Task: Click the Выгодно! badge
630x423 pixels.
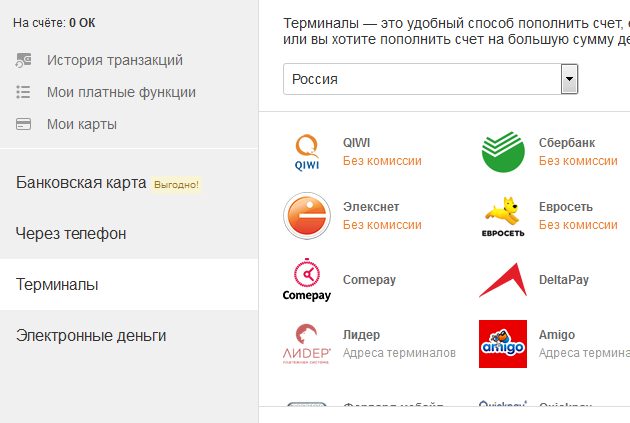Action: [176, 185]
